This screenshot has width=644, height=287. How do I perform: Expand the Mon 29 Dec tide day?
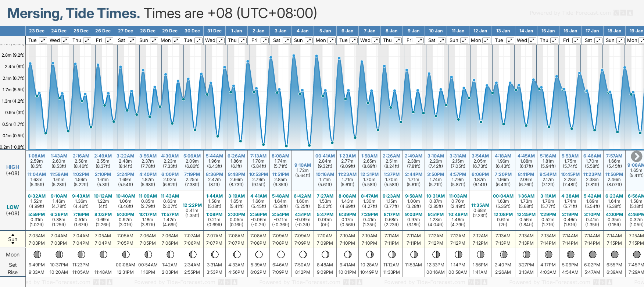tap(176, 40)
